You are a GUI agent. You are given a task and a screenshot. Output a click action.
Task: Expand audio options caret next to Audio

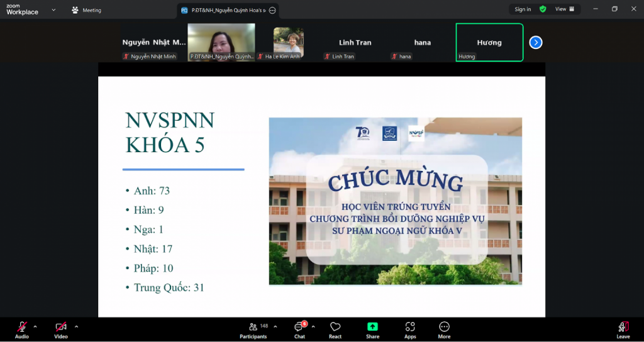pyautogui.click(x=35, y=326)
